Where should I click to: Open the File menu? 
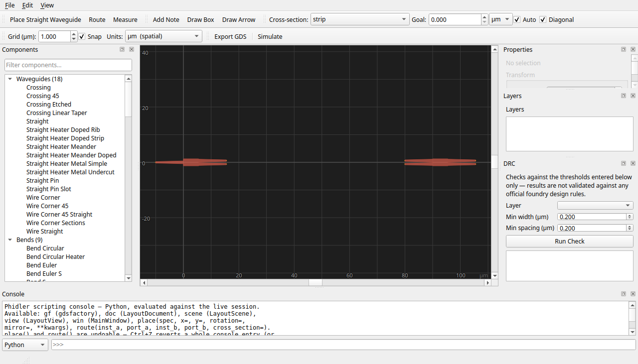9,5
